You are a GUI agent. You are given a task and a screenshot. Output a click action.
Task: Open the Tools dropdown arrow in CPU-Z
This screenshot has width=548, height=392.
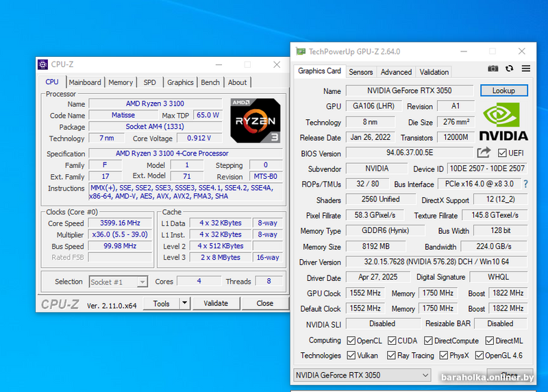184,303
